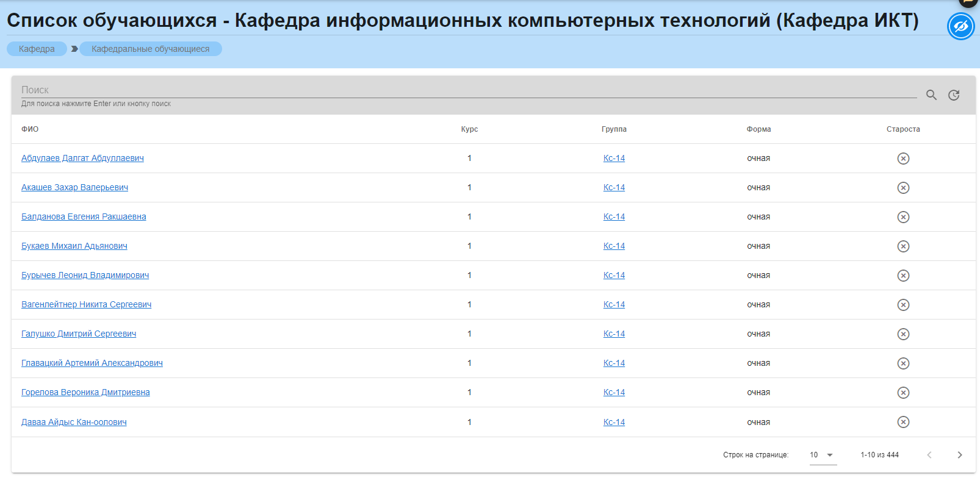
Task: Open the rows per page dropdown
Action: tap(823, 455)
